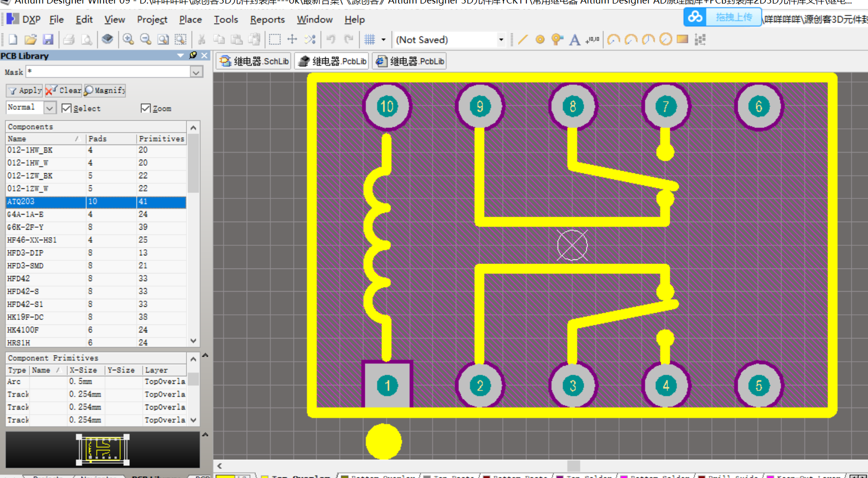
Task: Open the Place menu
Action: click(190, 19)
